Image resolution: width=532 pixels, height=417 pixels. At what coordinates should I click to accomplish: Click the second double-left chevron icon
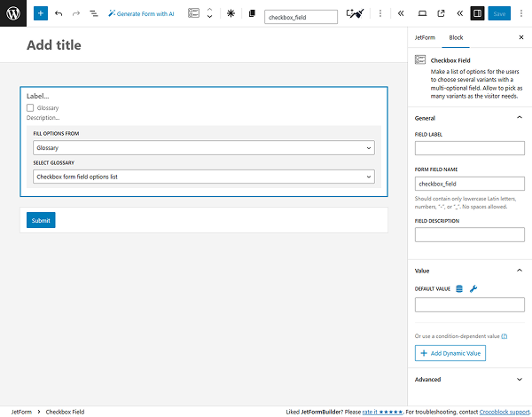[x=459, y=13]
